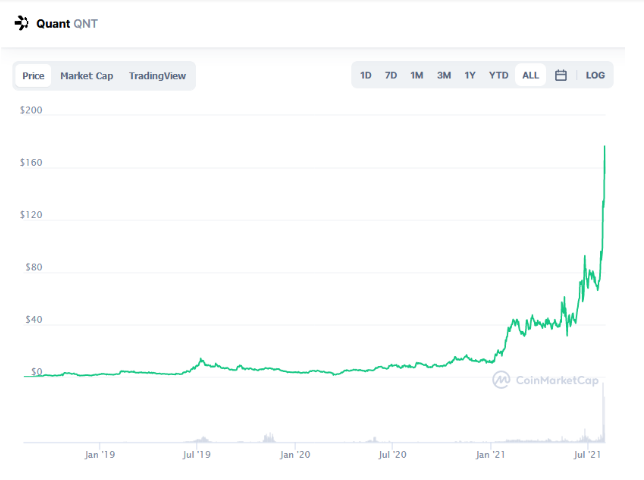Toggle the LOG scale option

[595, 75]
